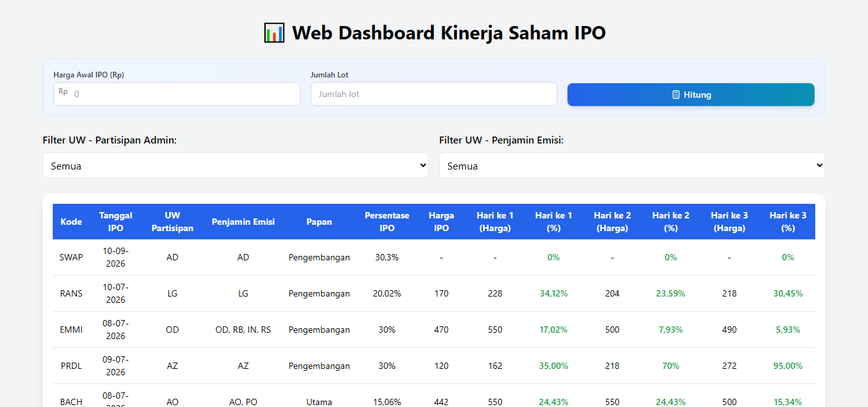Click the Hitung button
Viewport: 868px width, 407px height.
tap(691, 95)
